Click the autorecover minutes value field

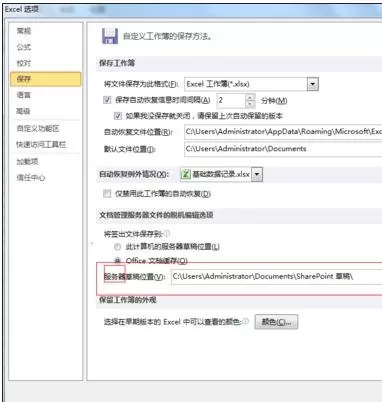point(232,100)
